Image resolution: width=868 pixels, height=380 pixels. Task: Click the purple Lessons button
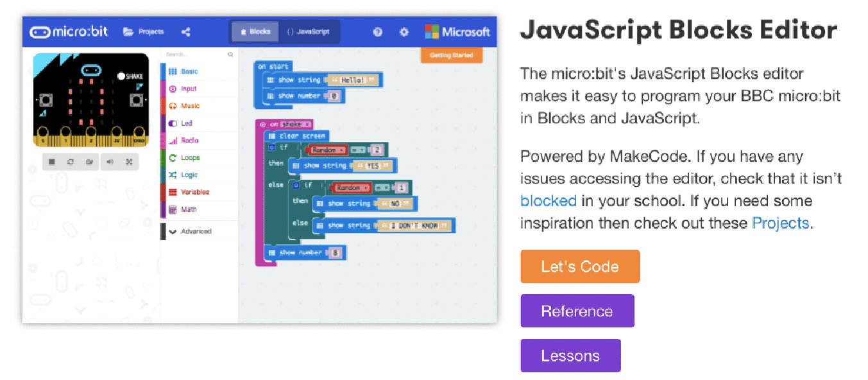click(x=570, y=356)
